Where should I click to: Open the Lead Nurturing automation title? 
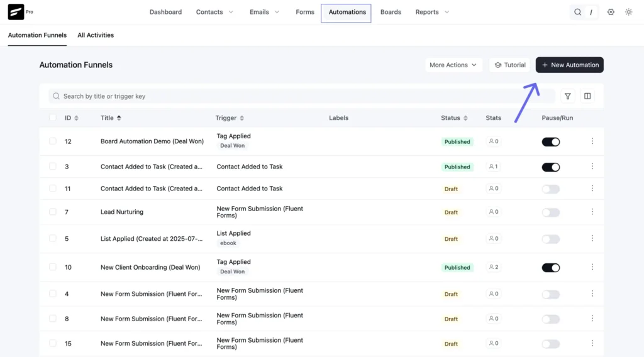click(x=122, y=212)
